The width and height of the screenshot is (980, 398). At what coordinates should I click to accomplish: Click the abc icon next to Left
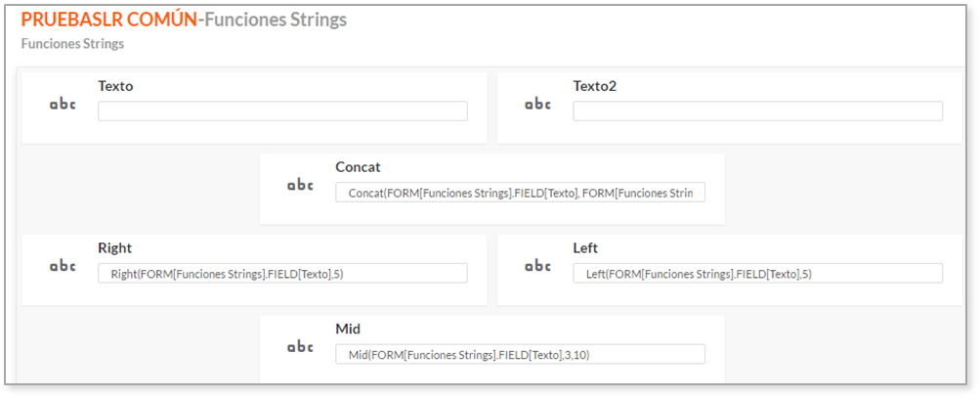pyautogui.click(x=537, y=266)
